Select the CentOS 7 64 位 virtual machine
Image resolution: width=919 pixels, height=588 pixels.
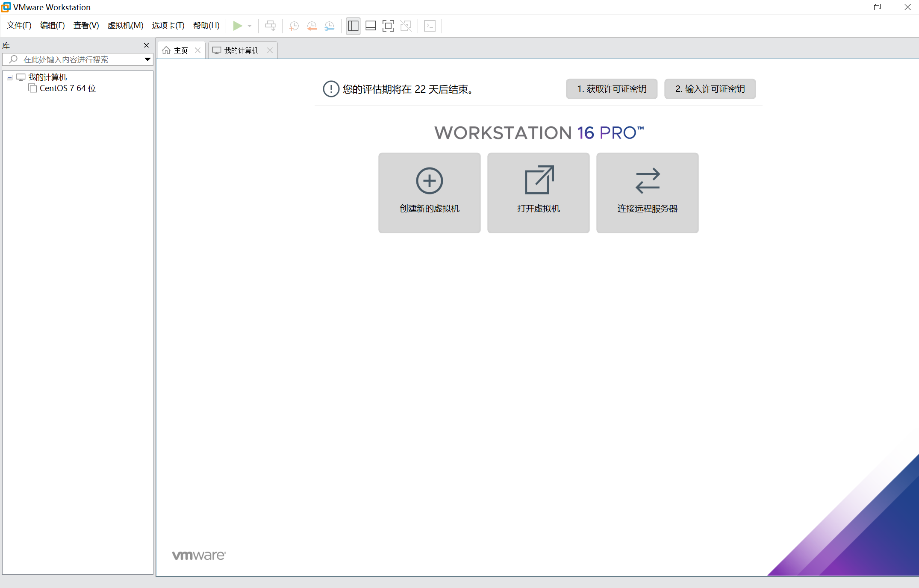click(x=68, y=88)
